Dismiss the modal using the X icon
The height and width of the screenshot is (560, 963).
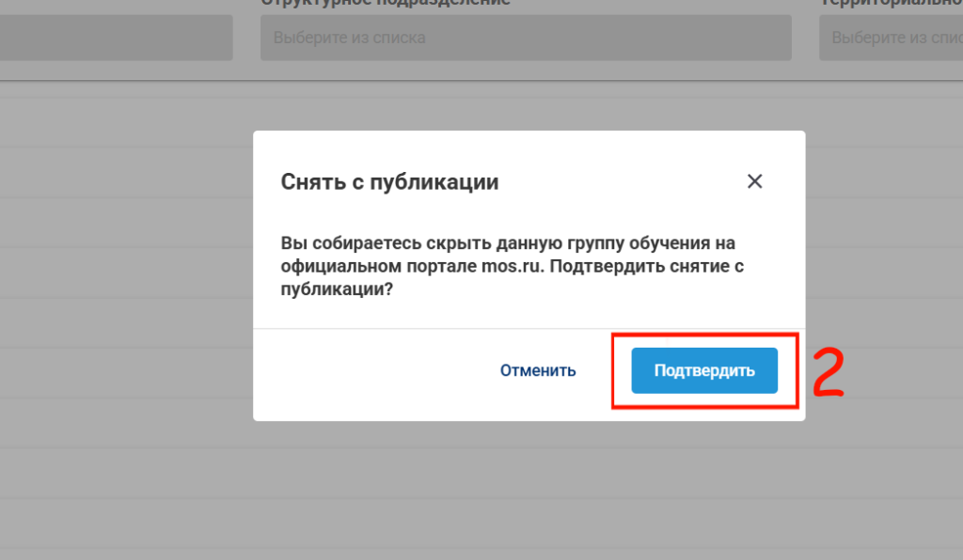click(x=754, y=181)
